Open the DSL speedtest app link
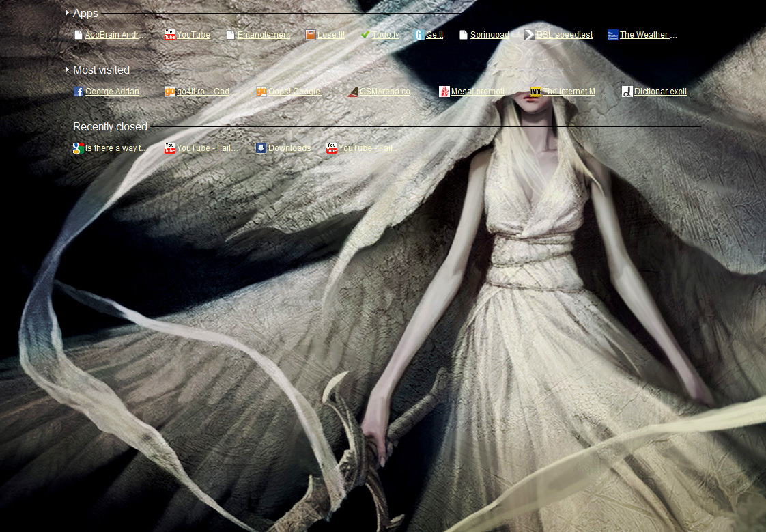766x532 pixels. (565, 35)
